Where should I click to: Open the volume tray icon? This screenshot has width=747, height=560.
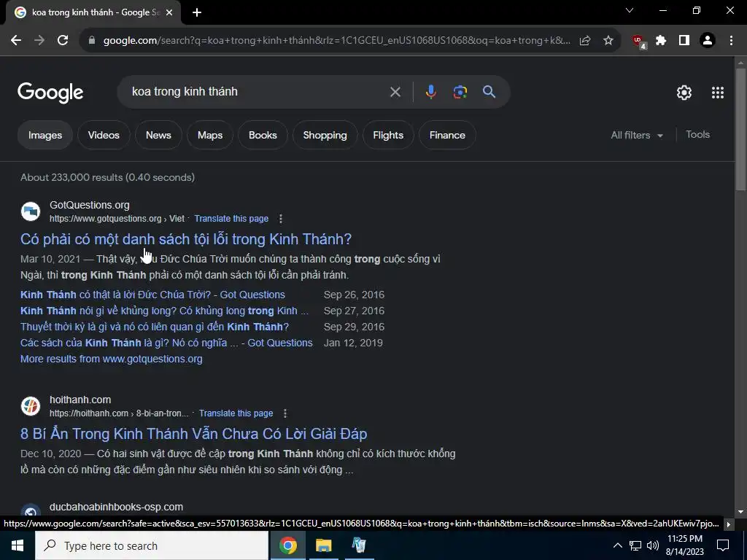click(x=652, y=545)
